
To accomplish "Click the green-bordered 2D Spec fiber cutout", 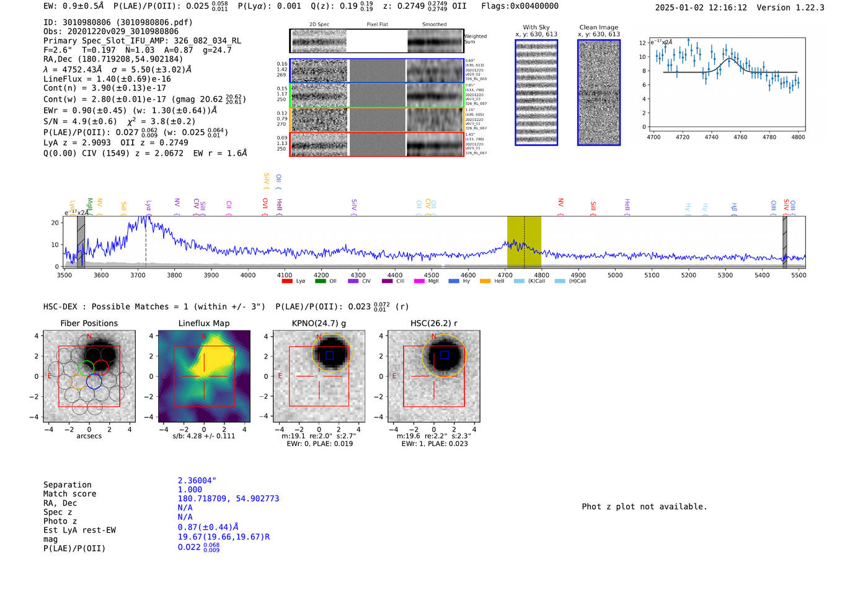I will [x=319, y=96].
